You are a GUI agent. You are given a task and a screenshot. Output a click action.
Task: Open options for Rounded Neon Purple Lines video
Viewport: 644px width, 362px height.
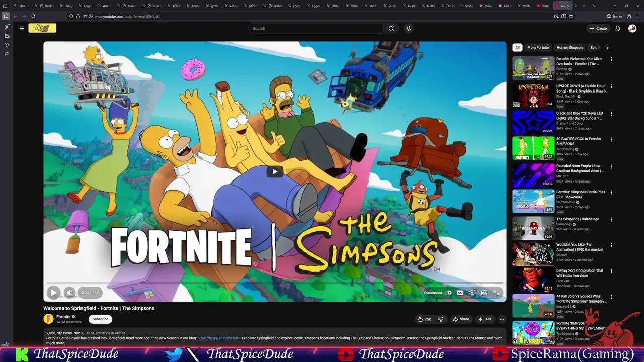pyautogui.click(x=611, y=166)
